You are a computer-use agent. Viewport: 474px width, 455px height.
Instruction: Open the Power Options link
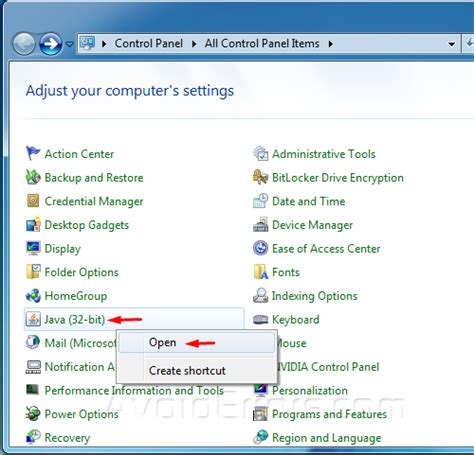pos(82,414)
